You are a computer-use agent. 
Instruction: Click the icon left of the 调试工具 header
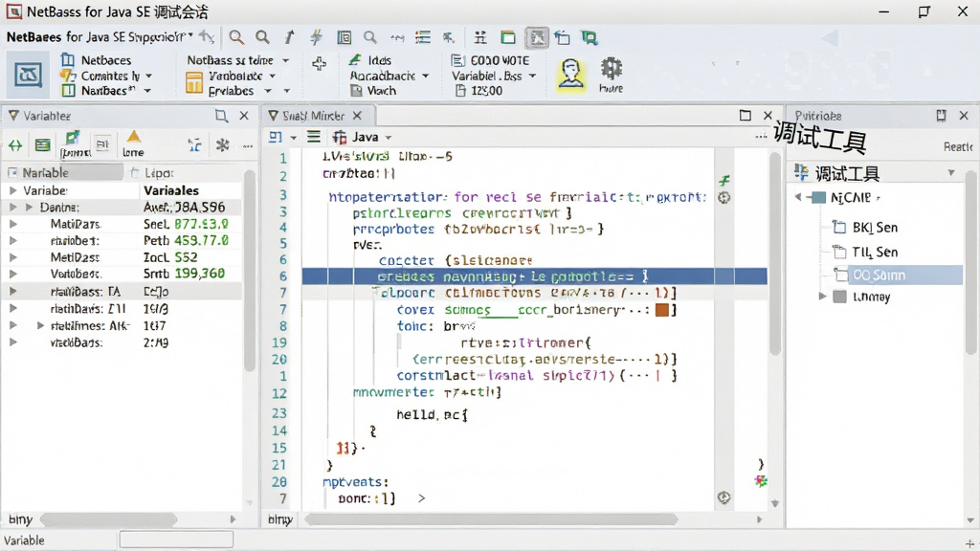(x=801, y=172)
